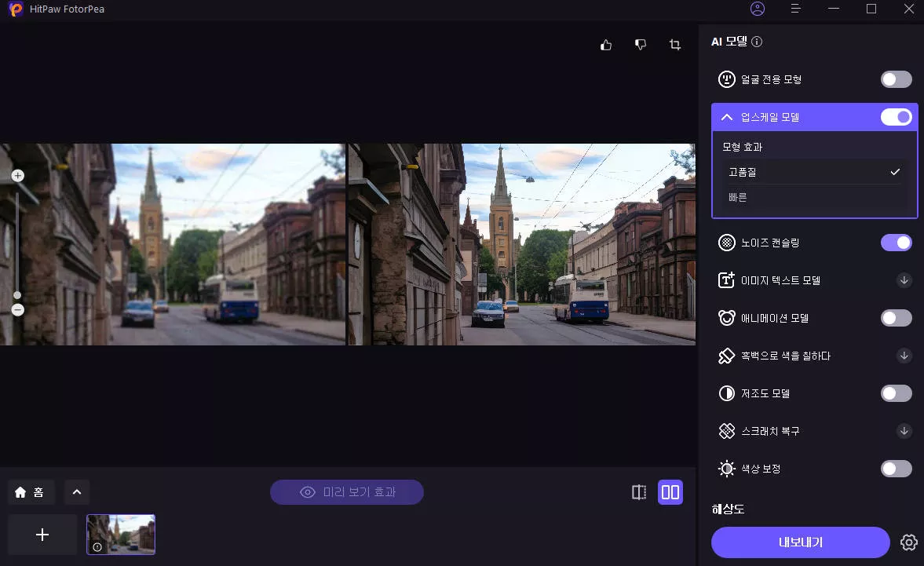This screenshot has height=566, width=924.
Task: Disable the 노이즈 캔슬링 toggle
Action: pos(896,243)
